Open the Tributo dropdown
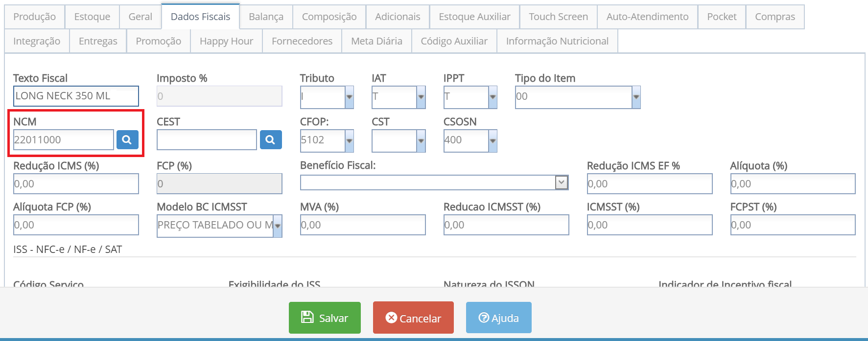The width and height of the screenshot is (868, 341). (x=349, y=97)
